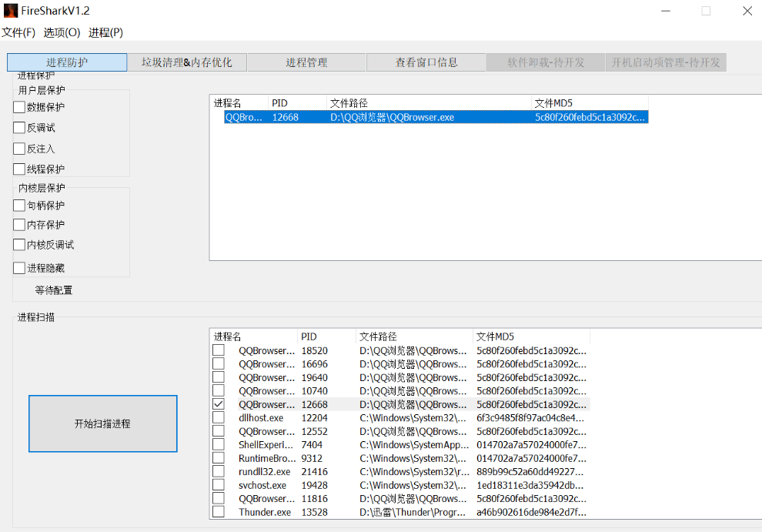This screenshot has width=762, height=532.
Task: Click MD5 value 6f3c9485f8f97ac04c8e4...
Action: click(530, 418)
